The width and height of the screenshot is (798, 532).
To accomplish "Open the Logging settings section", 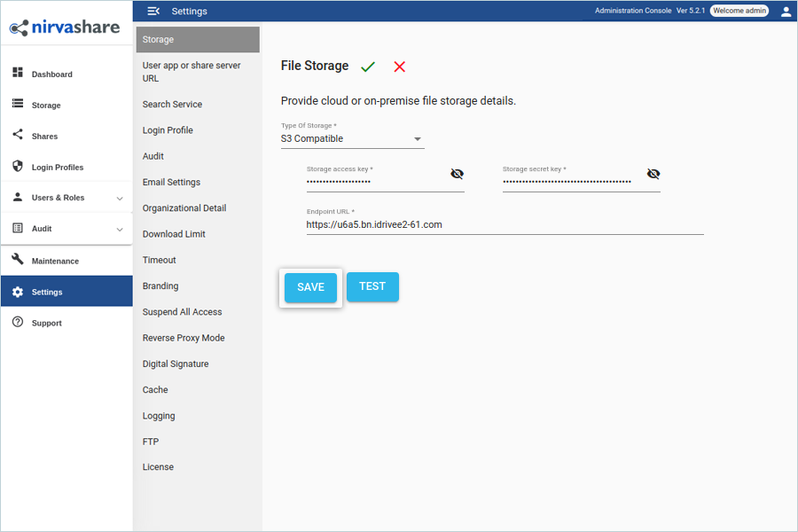I will 159,416.
